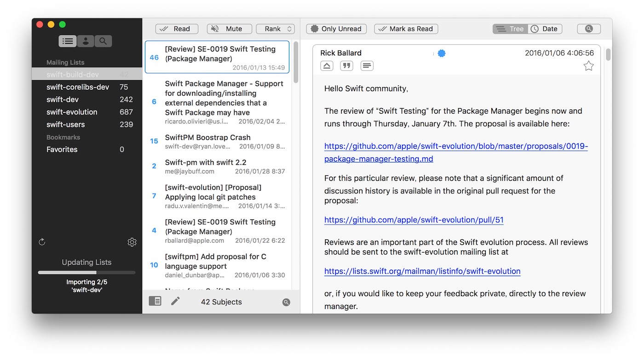The width and height of the screenshot is (644, 359).
Task: Compose new message with pencil icon
Action: [x=175, y=301]
